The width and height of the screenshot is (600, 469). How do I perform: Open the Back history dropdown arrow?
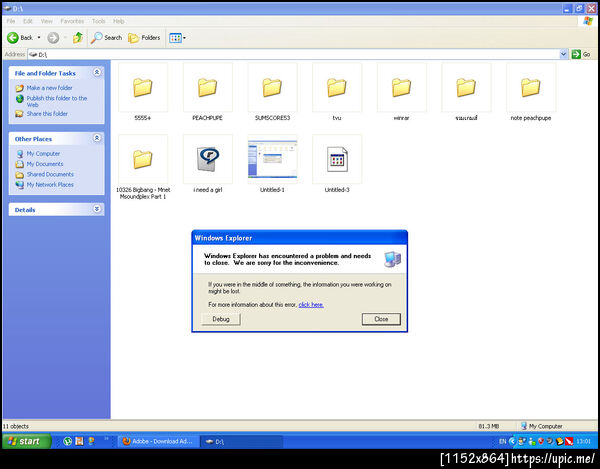pos(39,37)
